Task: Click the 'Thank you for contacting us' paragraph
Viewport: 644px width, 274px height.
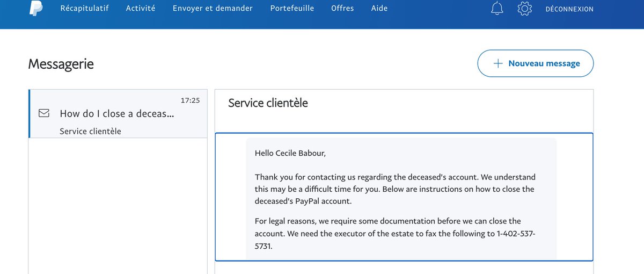Action: [396, 189]
